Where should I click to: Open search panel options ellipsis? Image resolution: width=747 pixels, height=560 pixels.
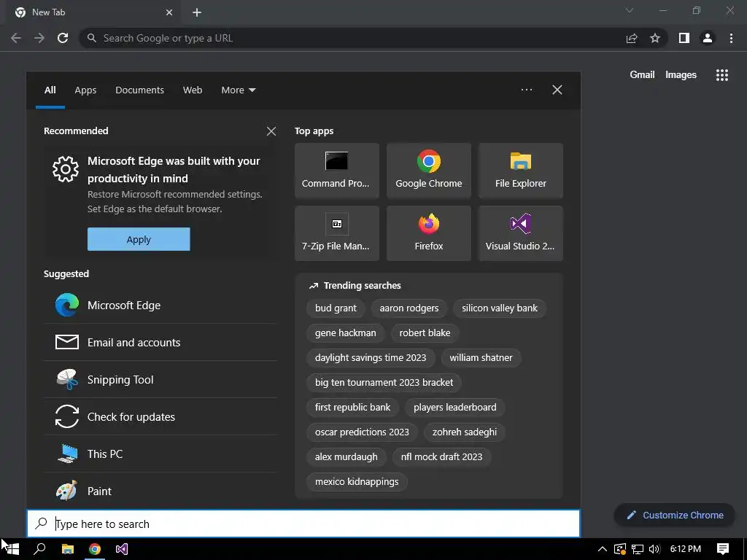(x=527, y=90)
